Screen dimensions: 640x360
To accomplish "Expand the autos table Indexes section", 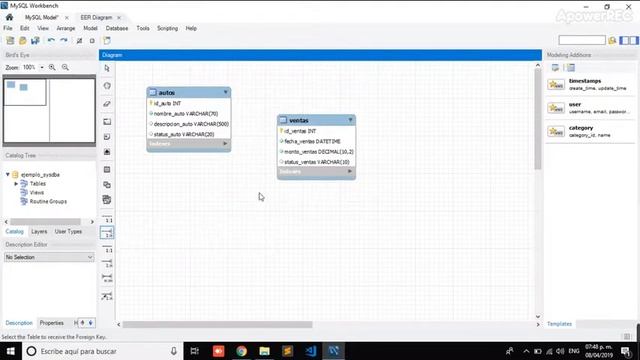I will [225, 144].
